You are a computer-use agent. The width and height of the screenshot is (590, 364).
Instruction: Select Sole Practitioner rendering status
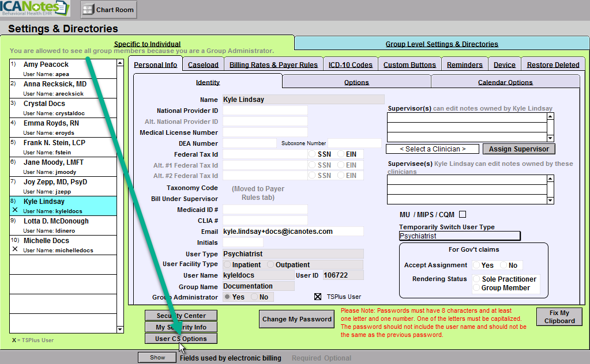pyautogui.click(x=476, y=279)
